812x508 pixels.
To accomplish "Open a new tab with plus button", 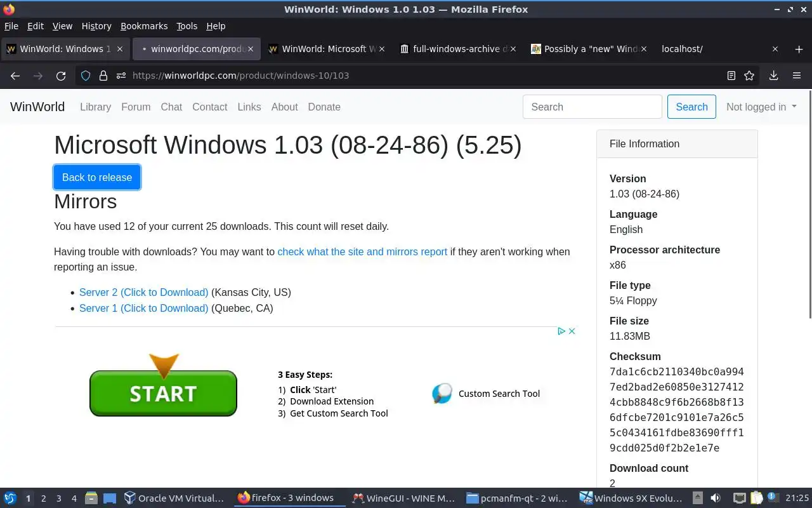I will coord(799,49).
